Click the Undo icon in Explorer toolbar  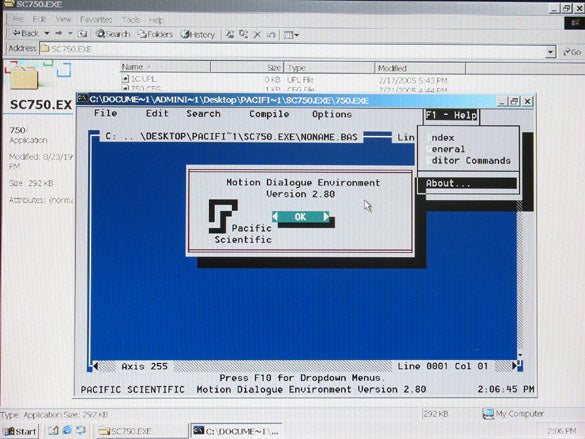[x=270, y=35]
